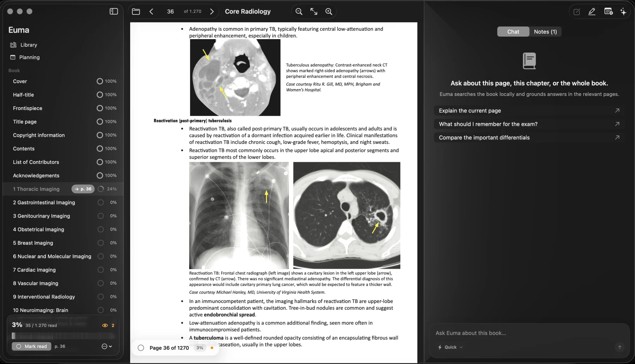Click the reading progress bar in sidebar

(x=62, y=336)
